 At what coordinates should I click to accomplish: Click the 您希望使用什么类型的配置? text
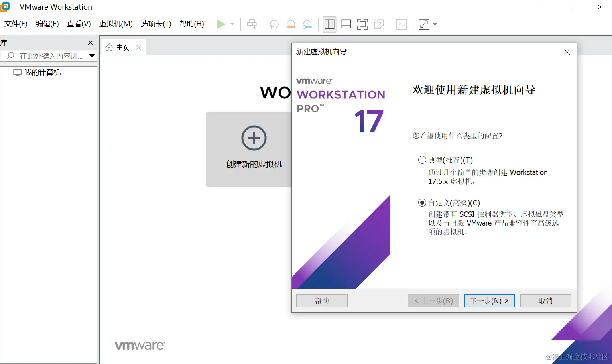457,136
